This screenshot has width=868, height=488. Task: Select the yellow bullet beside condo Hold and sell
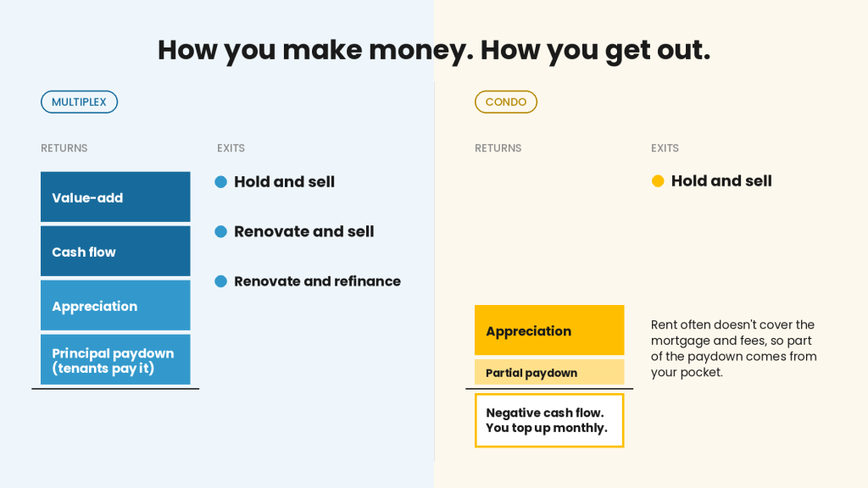(658, 181)
